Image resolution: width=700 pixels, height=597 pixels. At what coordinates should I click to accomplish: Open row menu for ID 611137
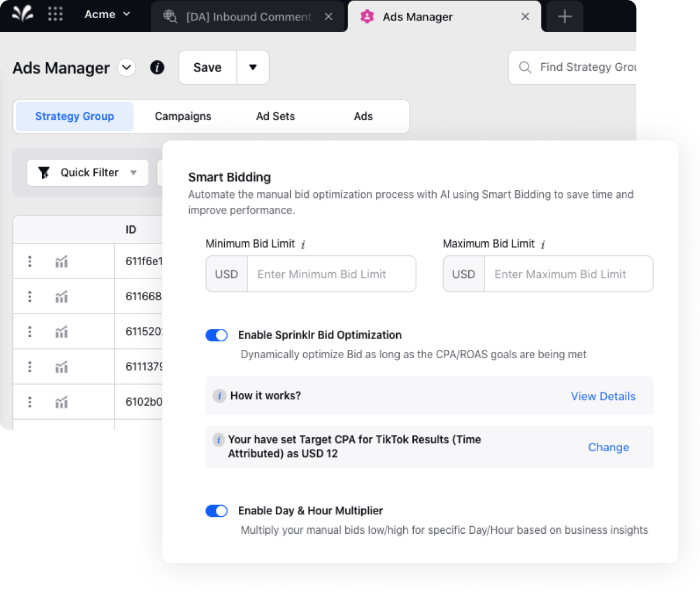(30, 367)
